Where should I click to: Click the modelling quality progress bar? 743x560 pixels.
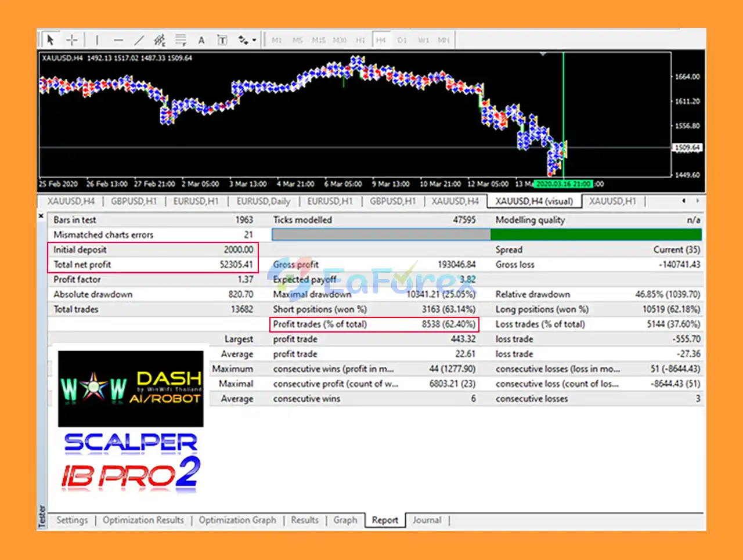pyautogui.click(x=486, y=234)
